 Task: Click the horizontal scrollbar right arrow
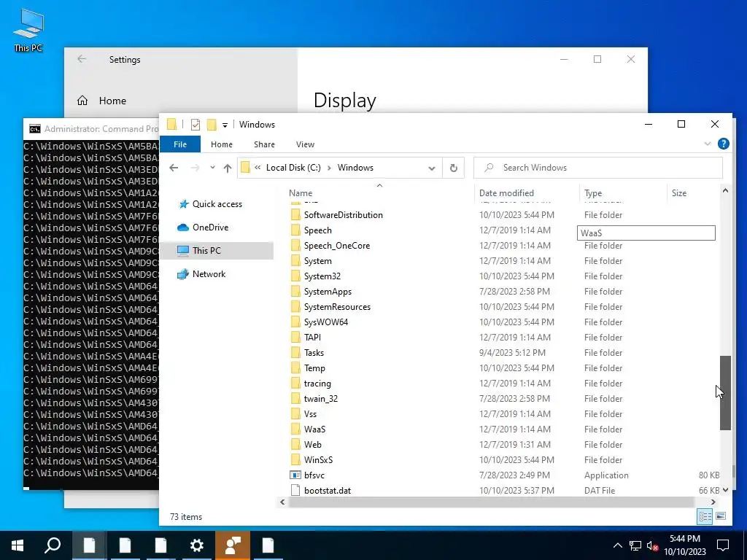pos(713,502)
